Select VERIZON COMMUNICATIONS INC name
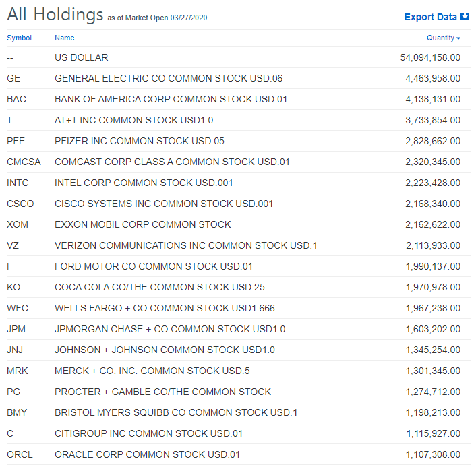The image size is (476, 467). coord(186,245)
